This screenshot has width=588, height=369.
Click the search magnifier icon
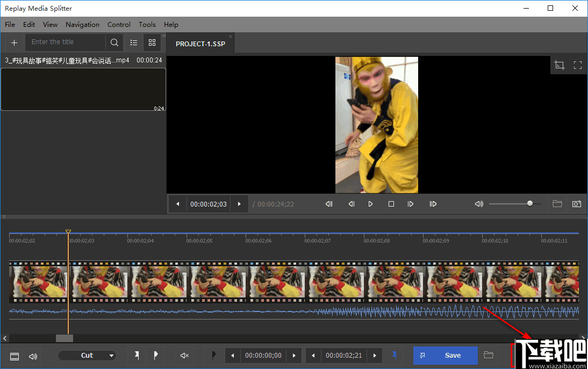(114, 42)
